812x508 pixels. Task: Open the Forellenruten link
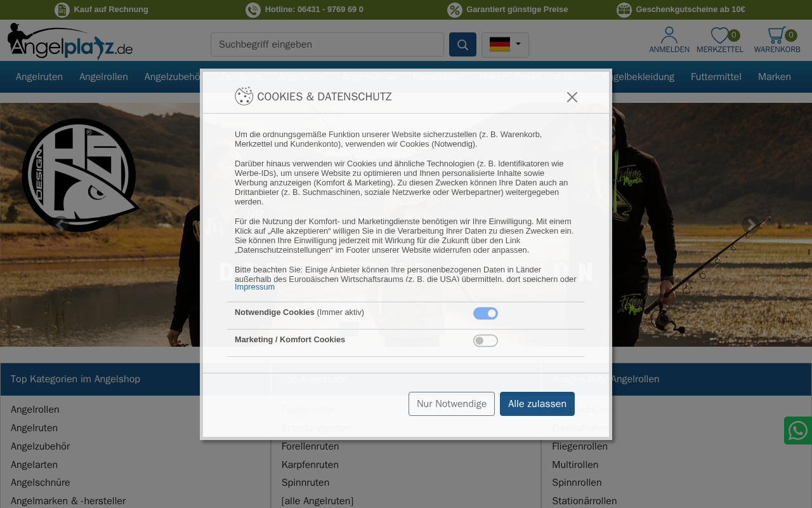310,446
